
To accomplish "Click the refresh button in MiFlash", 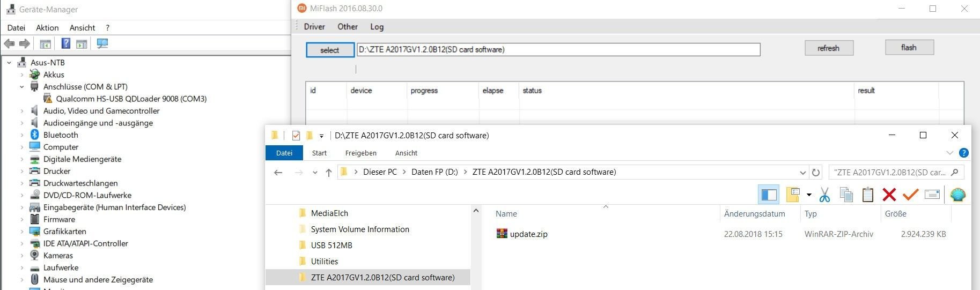I will pos(829,48).
